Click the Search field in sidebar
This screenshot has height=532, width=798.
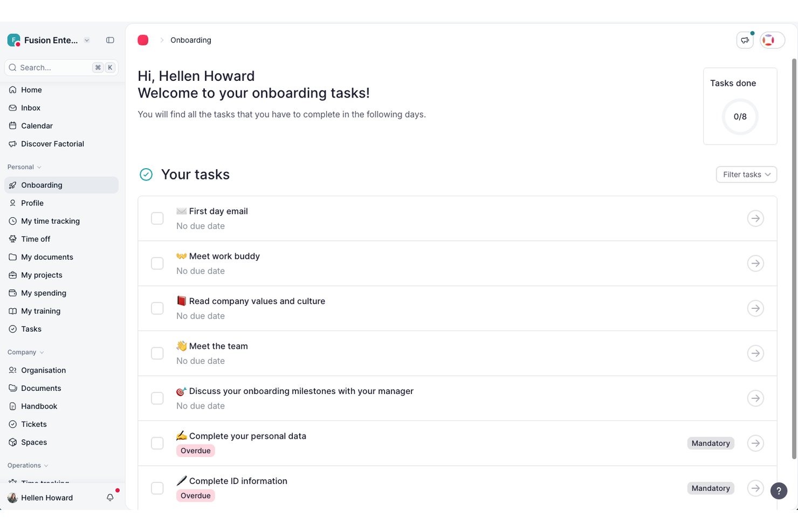pos(61,67)
